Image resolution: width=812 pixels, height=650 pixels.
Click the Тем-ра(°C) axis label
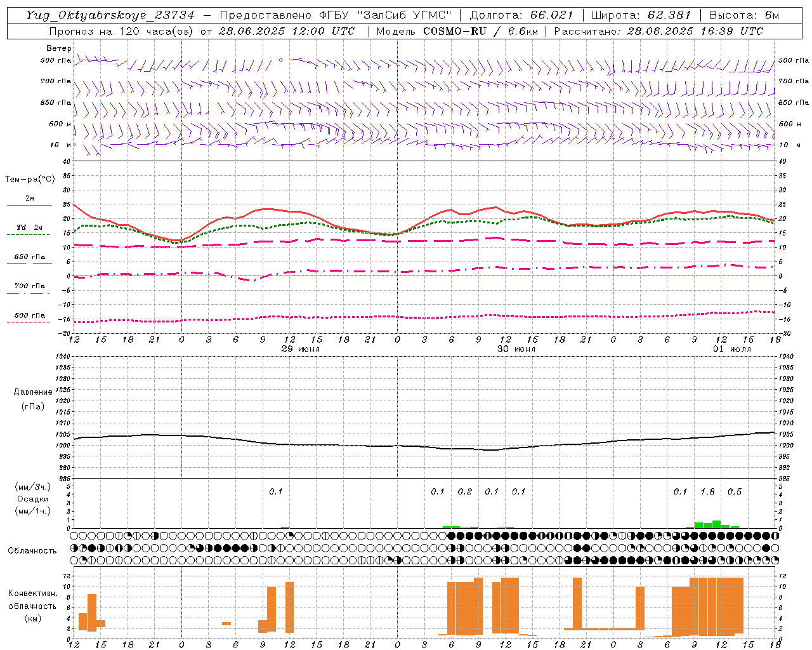point(30,180)
